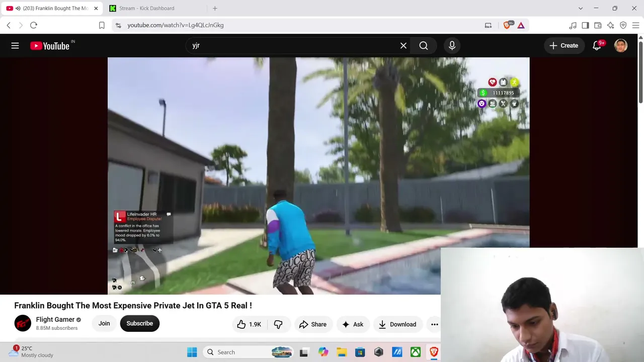This screenshot has width=644, height=362.
Task: Switch to the Franklin Bought The Most tab
Action: click(x=52, y=8)
